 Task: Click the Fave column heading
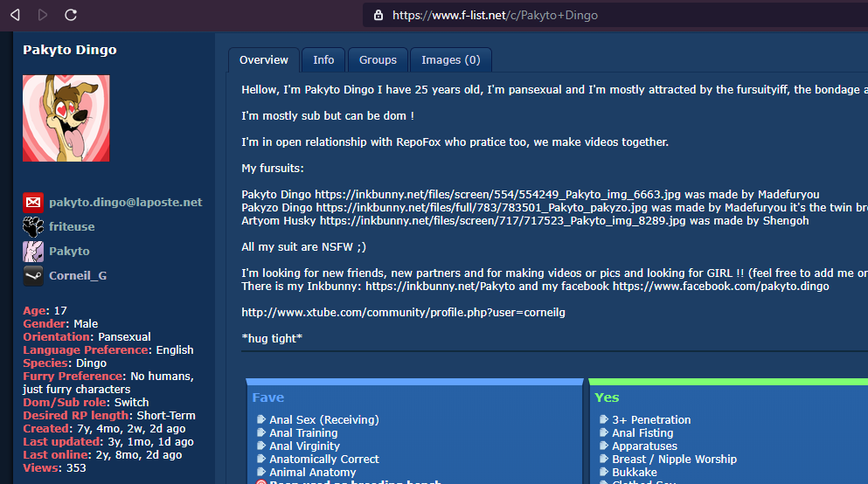coord(268,398)
